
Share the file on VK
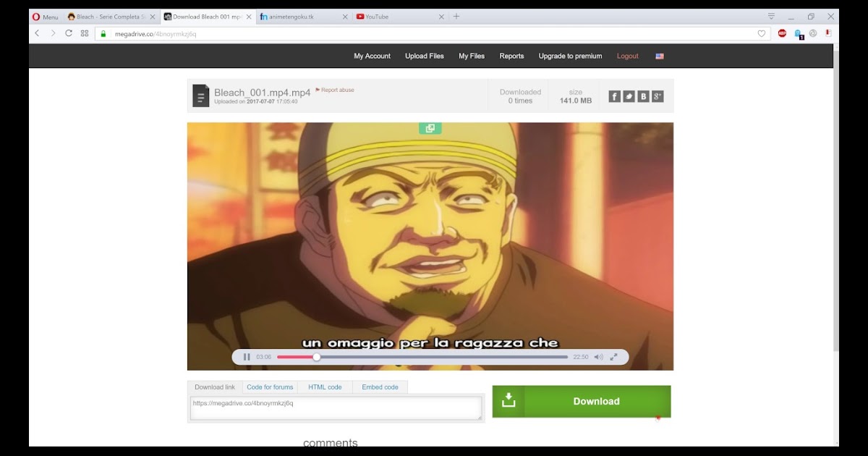643,96
